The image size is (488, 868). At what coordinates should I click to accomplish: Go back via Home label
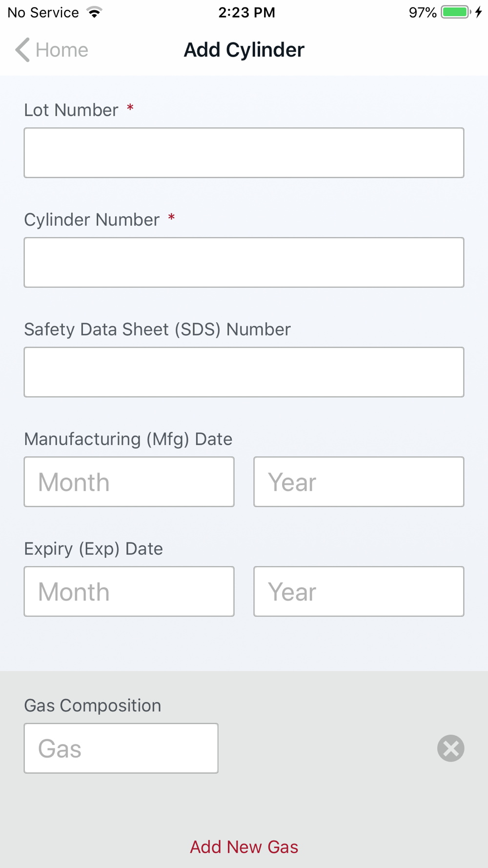pos(62,50)
